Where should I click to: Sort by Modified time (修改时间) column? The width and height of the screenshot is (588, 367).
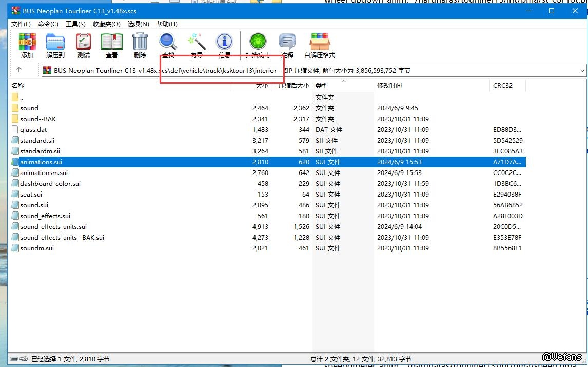pos(389,86)
